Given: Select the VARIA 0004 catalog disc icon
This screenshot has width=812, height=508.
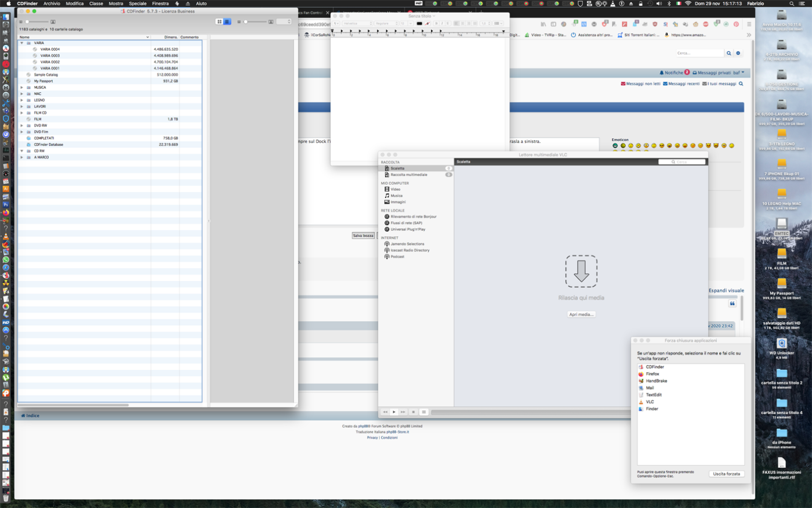Looking at the screenshot, I should [x=35, y=49].
